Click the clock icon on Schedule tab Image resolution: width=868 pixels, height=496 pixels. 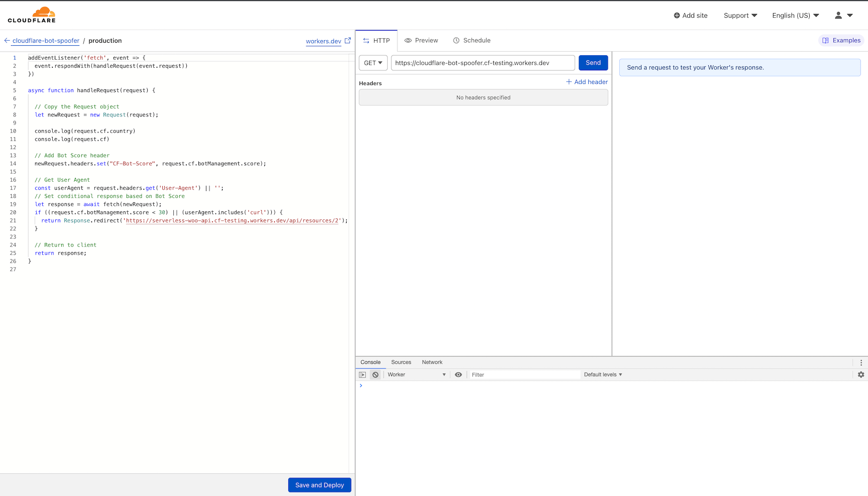coord(456,40)
